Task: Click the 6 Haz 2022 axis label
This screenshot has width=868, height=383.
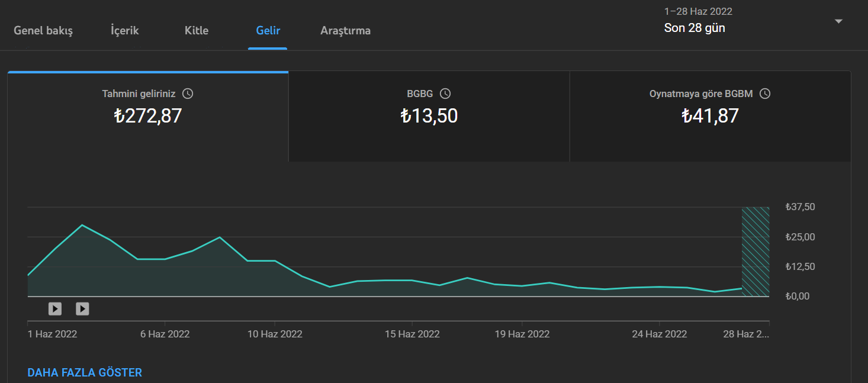Action: [165, 334]
